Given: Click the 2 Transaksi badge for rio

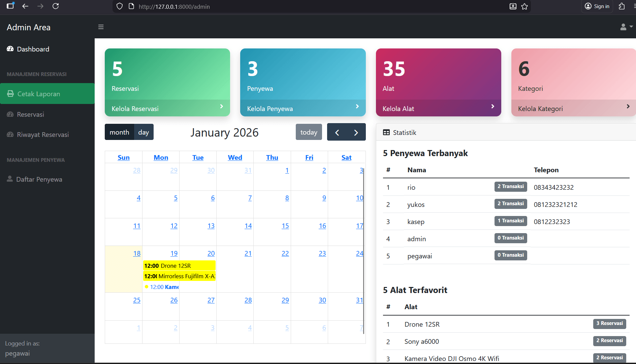Looking at the screenshot, I should pos(511,186).
